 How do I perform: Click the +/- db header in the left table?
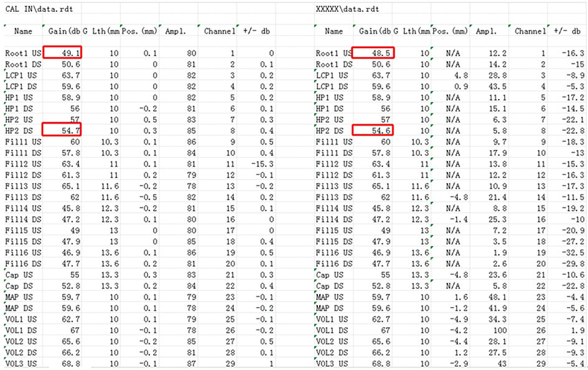point(256,31)
